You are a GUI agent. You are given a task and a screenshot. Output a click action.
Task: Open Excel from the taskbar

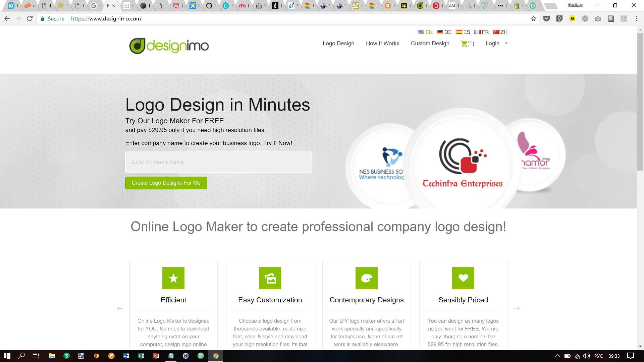point(141,356)
